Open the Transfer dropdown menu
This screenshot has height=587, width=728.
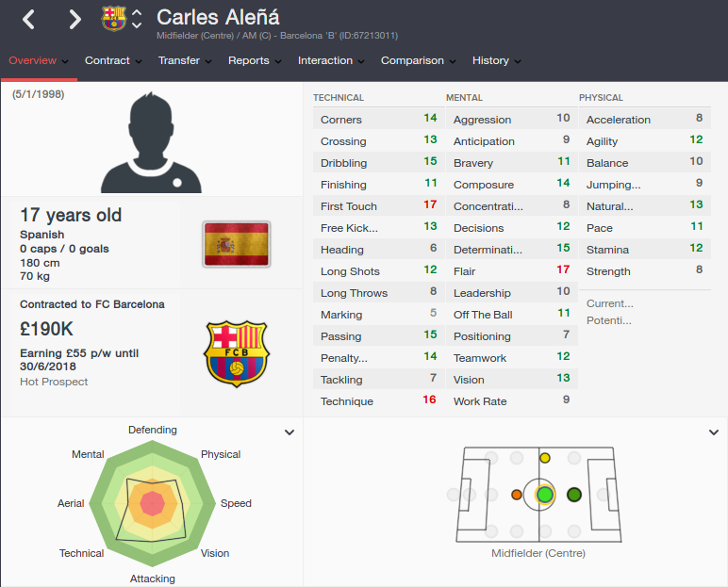[185, 61]
